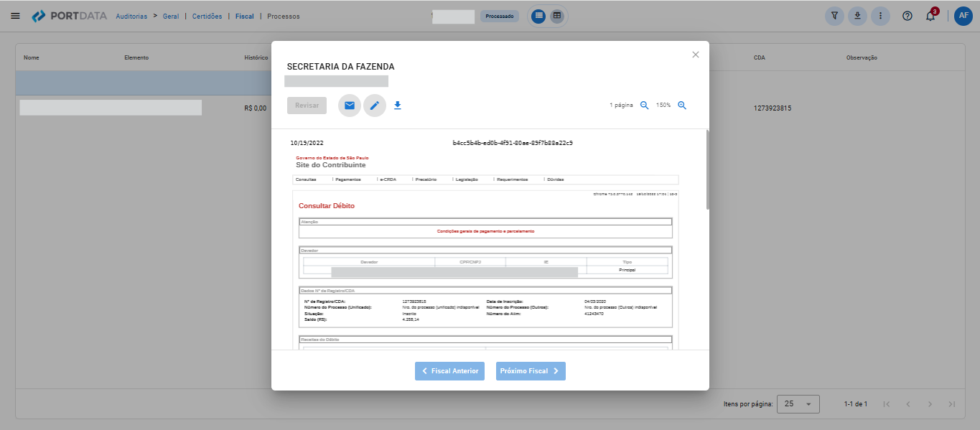Open the AF user avatar menu

pos(963,16)
